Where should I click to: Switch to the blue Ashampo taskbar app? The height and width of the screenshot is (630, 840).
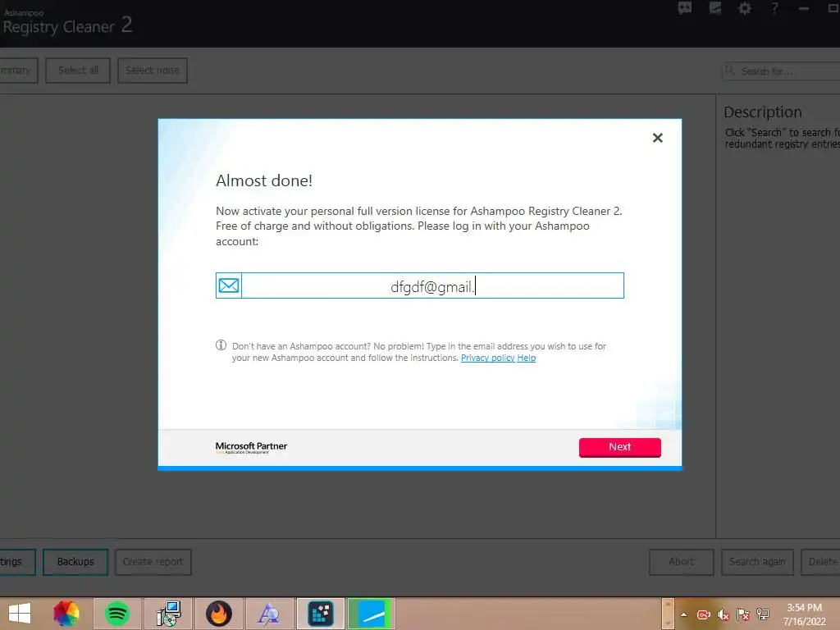coord(372,614)
